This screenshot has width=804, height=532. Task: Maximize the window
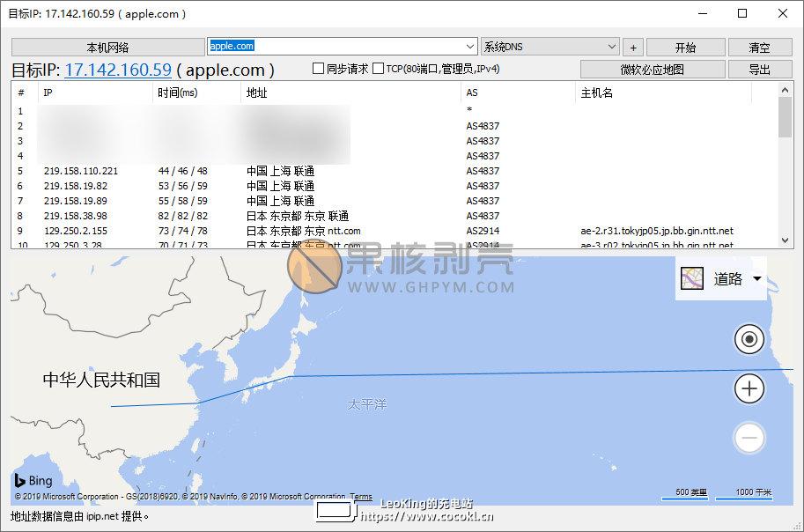pyautogui.click(x=742, y=13)
